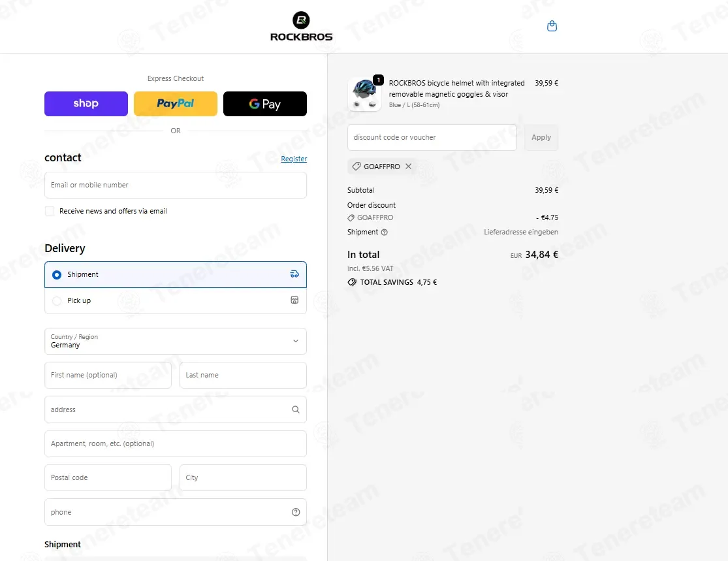Click the phone field help icon

click(296, 512)
